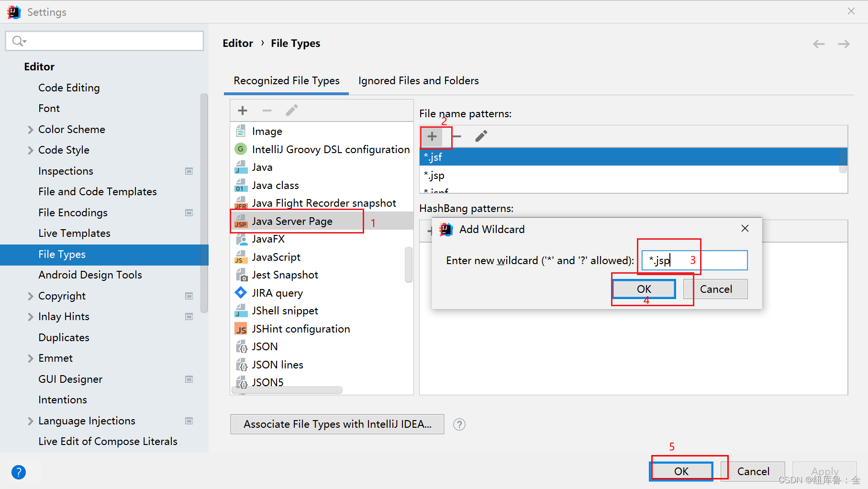Click the search settings magnifier icon
The height and width of the screenshot is (489, 868).
coord(18,41)
